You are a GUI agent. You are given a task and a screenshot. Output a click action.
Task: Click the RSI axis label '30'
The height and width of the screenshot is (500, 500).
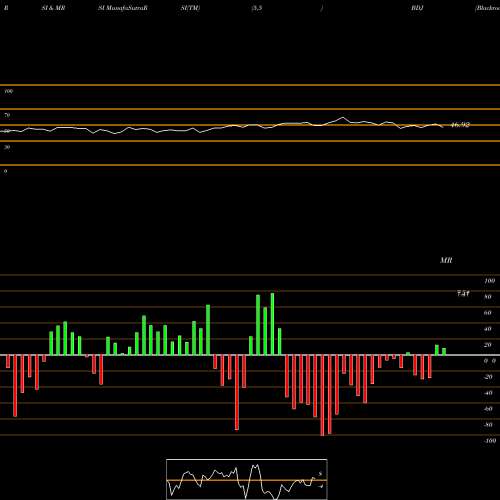[x=7, y=147]
